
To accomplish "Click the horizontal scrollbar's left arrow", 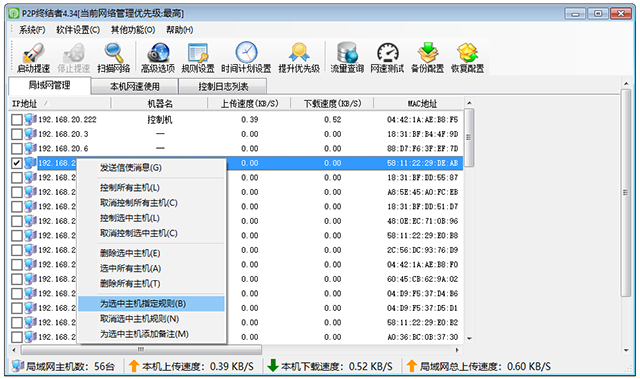I will 14,350.
